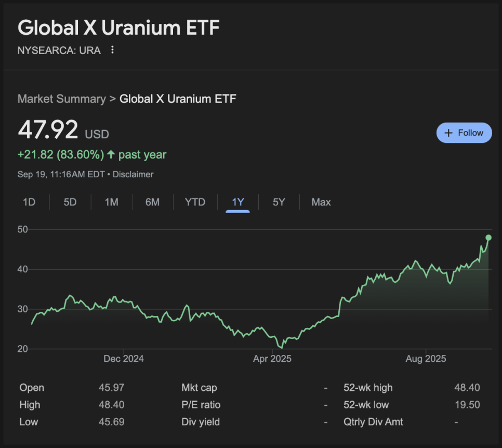Open the Disclaimer link
502x448 pixels.
point(133,175)
